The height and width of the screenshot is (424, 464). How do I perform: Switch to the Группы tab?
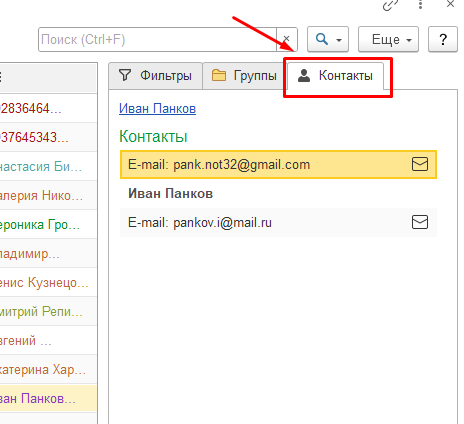244,76
